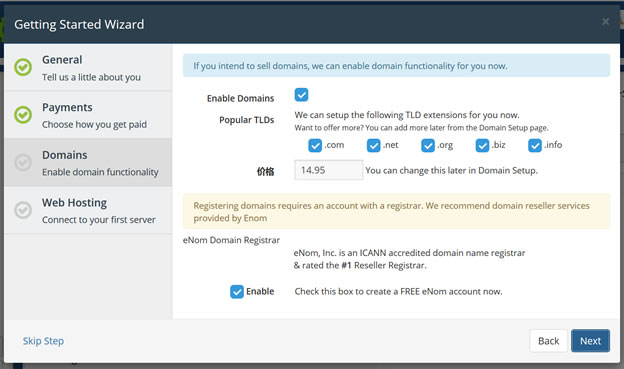Open the Payments wizard step
Screen dimensions: 624x369
(88, 115)
